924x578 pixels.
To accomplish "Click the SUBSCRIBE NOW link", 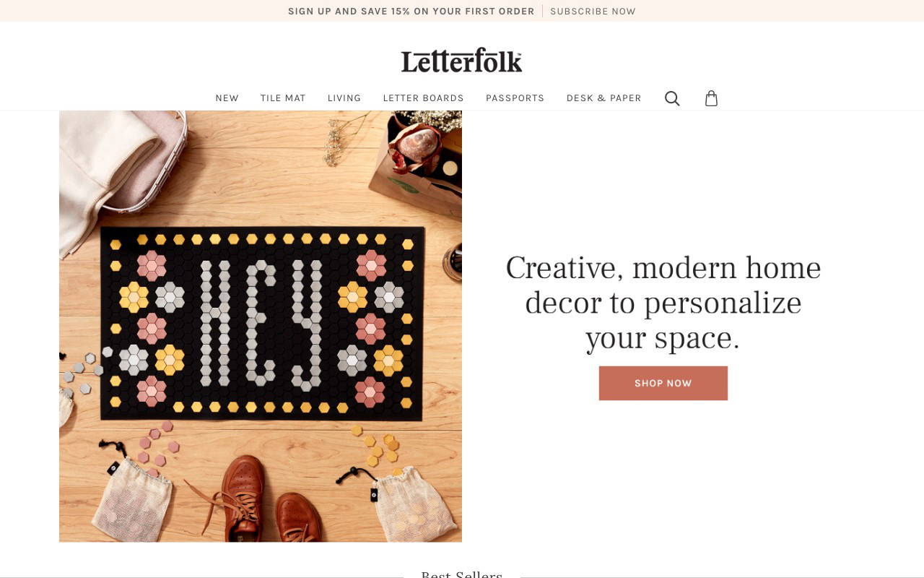I will click(x=593, y=11).
